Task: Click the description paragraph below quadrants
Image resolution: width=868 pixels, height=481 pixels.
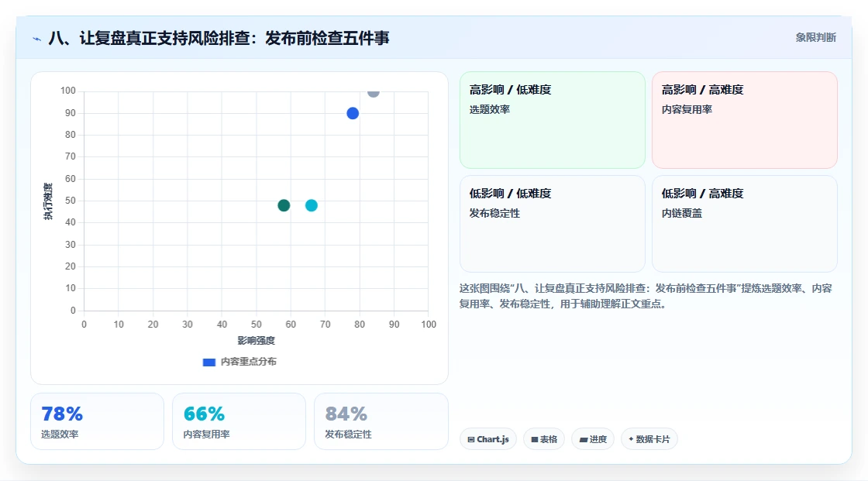Action: click(x=646, y=296)
